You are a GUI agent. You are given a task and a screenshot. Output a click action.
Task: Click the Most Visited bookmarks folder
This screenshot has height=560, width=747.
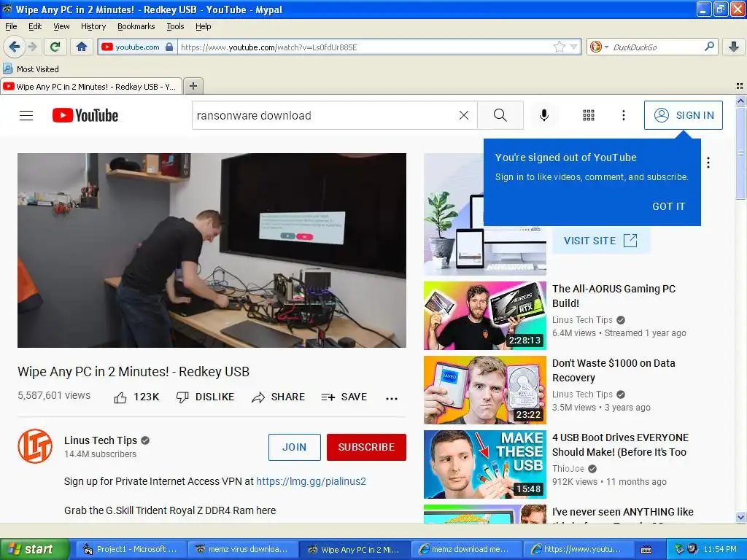click(31, 69)
